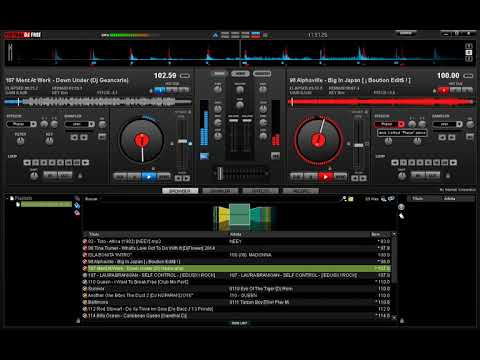Image resolution: width=480 pixels, height=360 pixels.
Task: Sync the right deck tempo
Action: tap(340, 177)
